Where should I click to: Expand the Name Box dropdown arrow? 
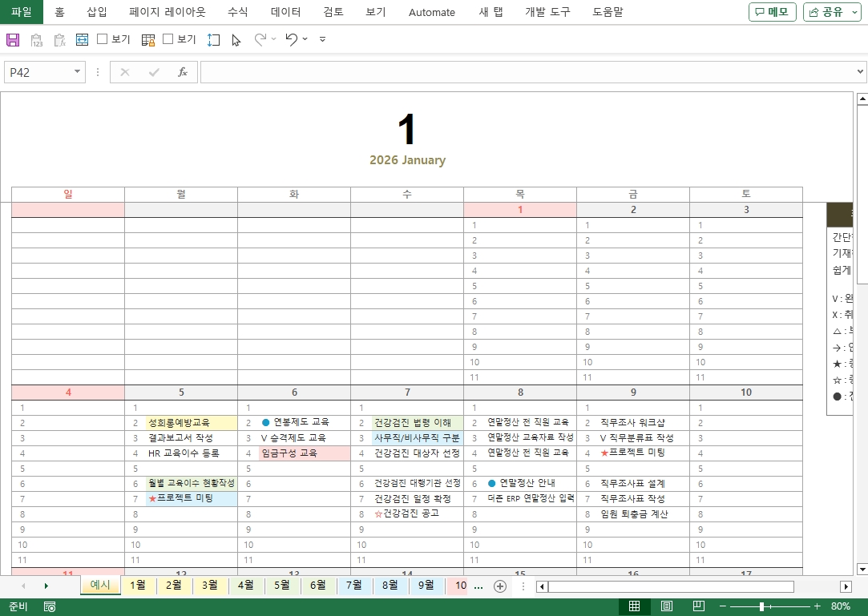pyautogui.click(x=78, y=72)
